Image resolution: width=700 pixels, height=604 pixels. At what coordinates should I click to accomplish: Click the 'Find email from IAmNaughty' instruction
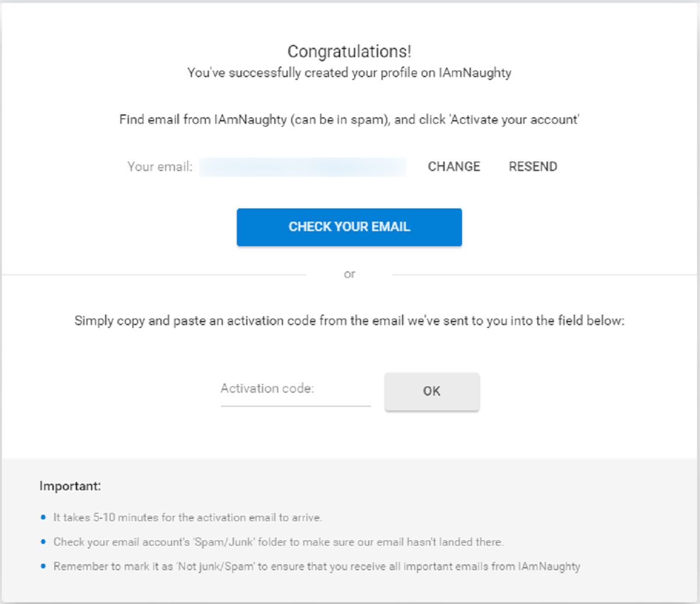click(x=349, y=120)
